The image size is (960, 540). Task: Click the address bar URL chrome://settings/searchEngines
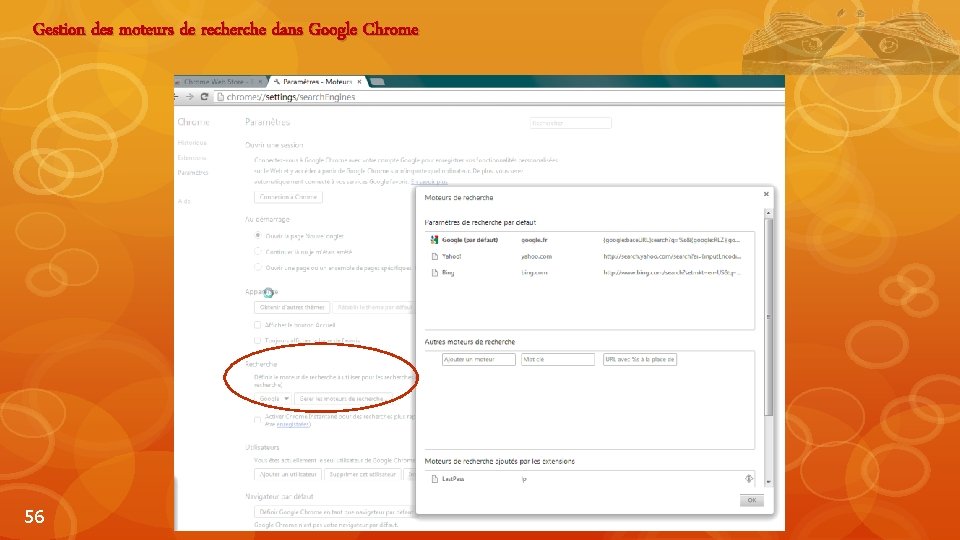click(x=291, y=97)
